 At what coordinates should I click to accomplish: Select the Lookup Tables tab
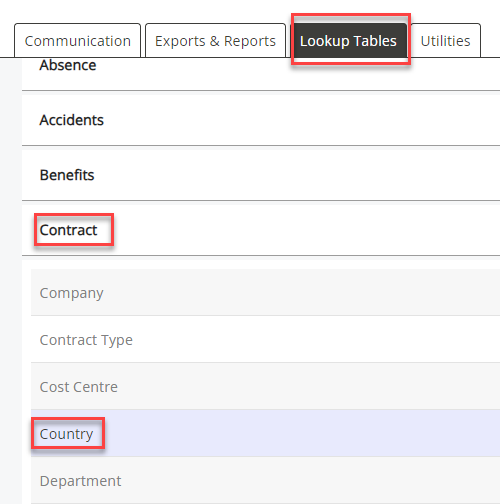pos(348,41)
